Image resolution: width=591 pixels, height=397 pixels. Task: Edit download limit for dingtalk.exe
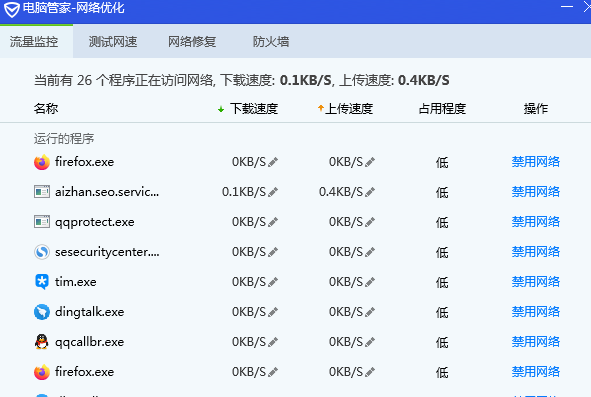pos(273,312)
